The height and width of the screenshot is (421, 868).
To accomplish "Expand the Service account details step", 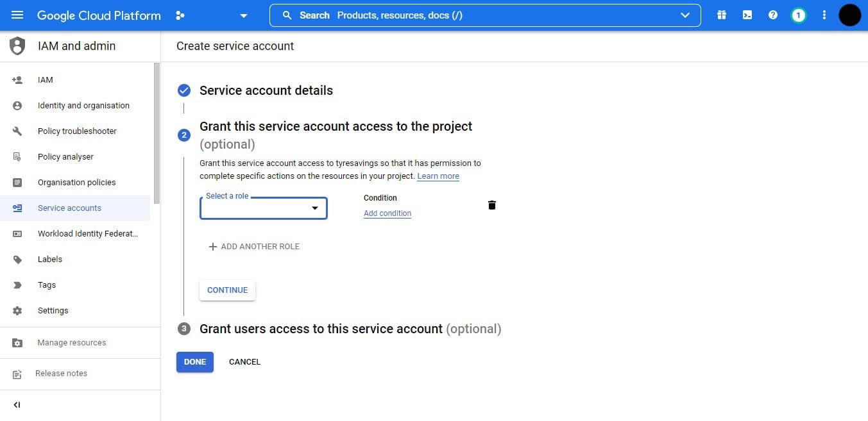I will point(266,90).
